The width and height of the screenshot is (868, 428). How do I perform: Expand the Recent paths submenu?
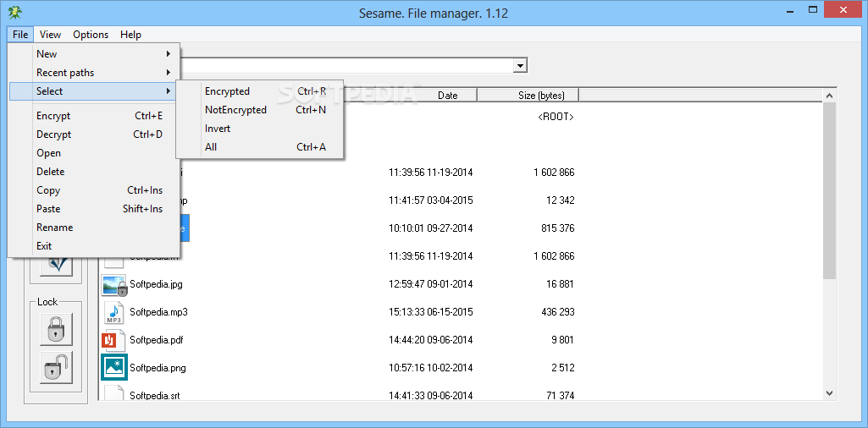[x=94, y=73]
